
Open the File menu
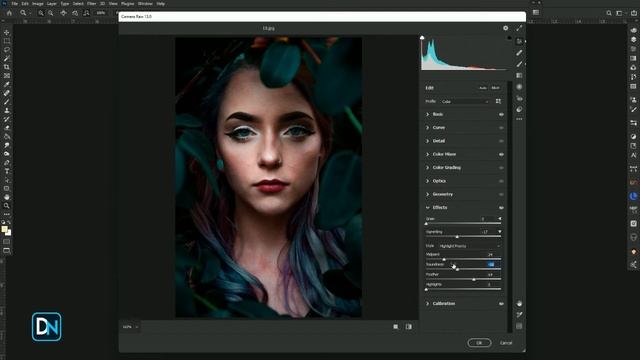(15, 4)
